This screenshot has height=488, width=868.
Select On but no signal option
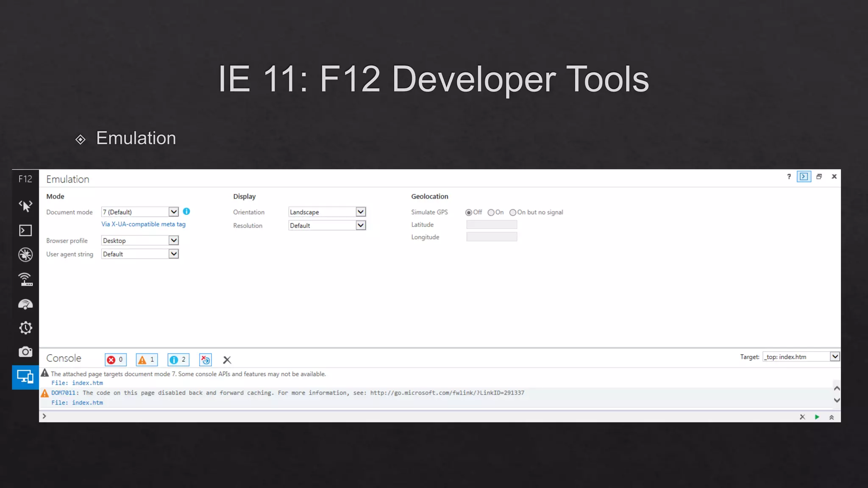tap(513, 213)
